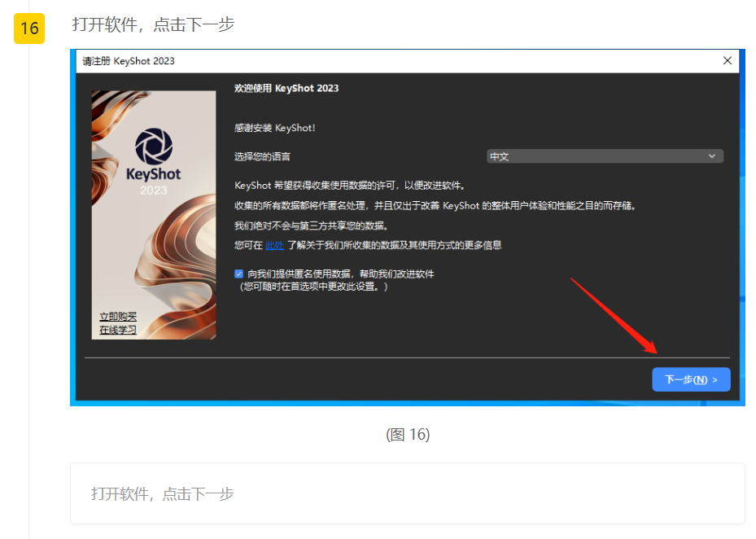Click the 向我们提供匿名使用数据 checkbox label
This screenshot has width=756, height=539.
341,274
